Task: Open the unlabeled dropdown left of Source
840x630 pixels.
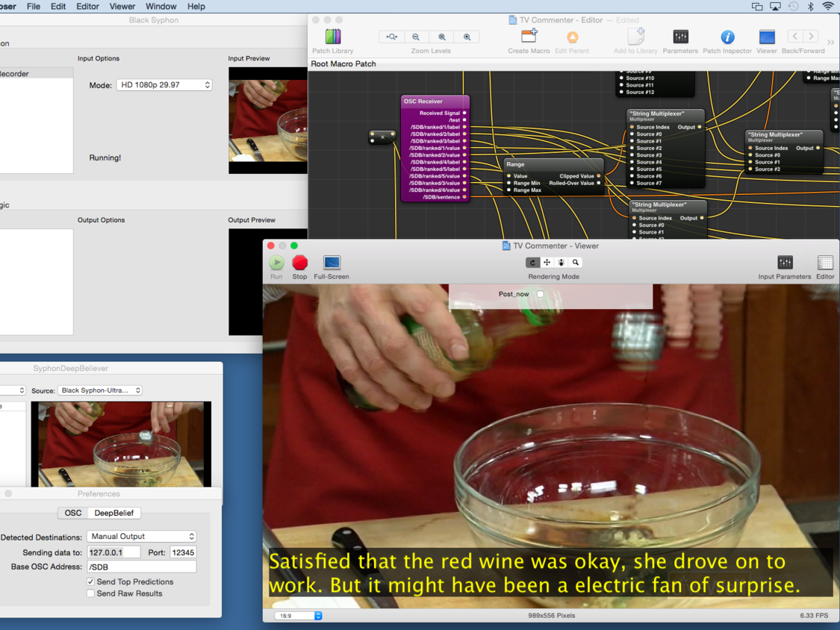Action: point(13,390)
